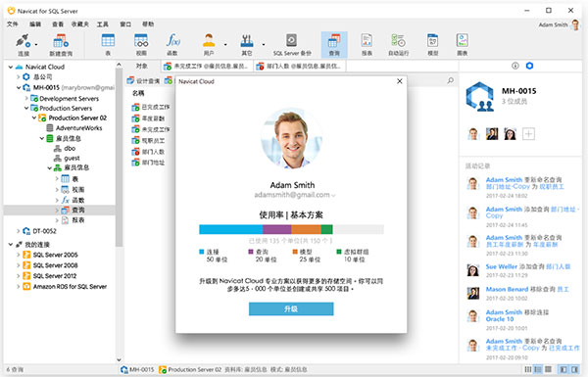Add a member with the plus box

tap(528, 134)
